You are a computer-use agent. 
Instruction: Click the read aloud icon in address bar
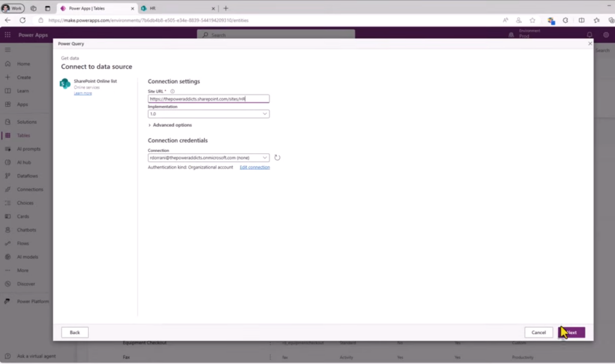coord(506,20)
